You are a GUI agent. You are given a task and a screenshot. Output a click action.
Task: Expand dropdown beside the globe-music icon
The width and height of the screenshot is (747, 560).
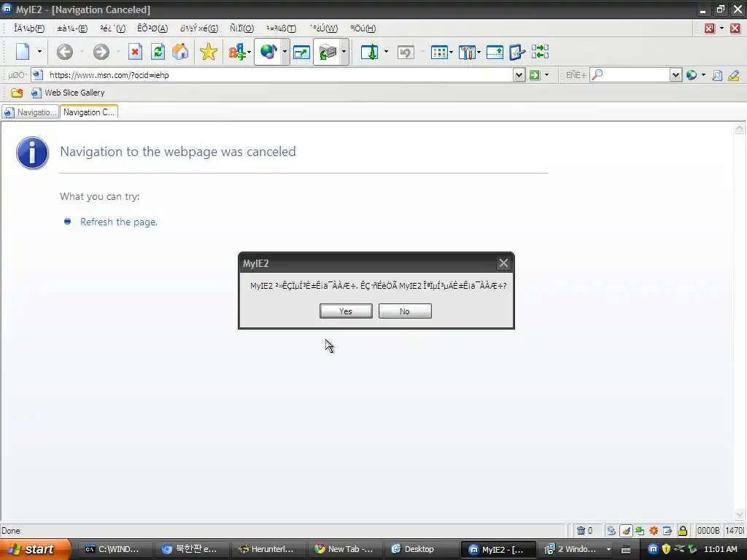[285, 52]
